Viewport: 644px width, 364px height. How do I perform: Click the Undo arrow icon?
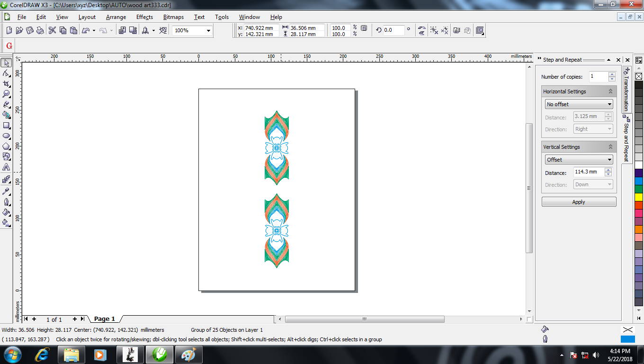coord(86,30)
